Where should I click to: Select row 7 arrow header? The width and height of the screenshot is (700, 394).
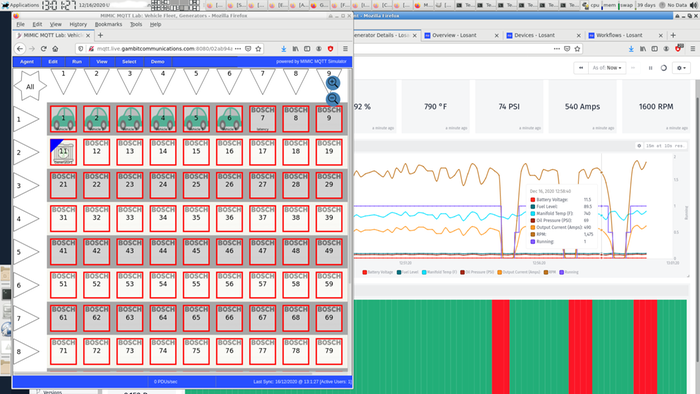[26, 318]
